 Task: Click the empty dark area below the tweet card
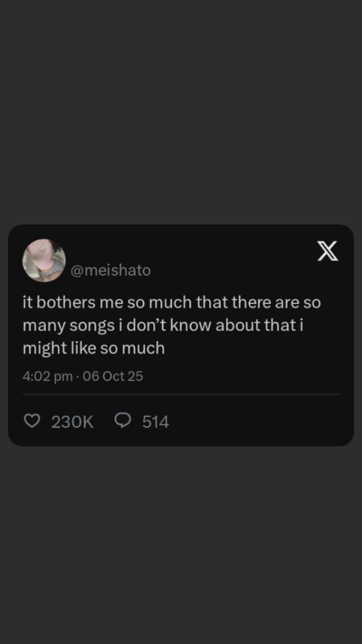[x=181, y=543]
